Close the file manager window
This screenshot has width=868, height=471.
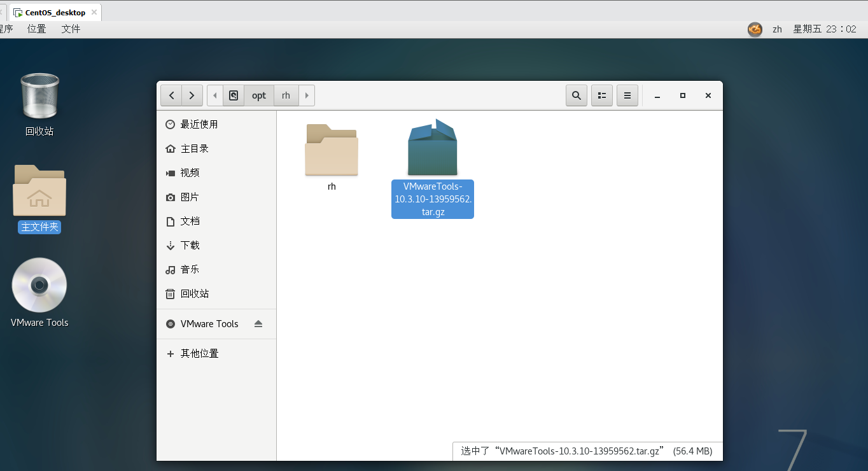[x=708, y=95]
